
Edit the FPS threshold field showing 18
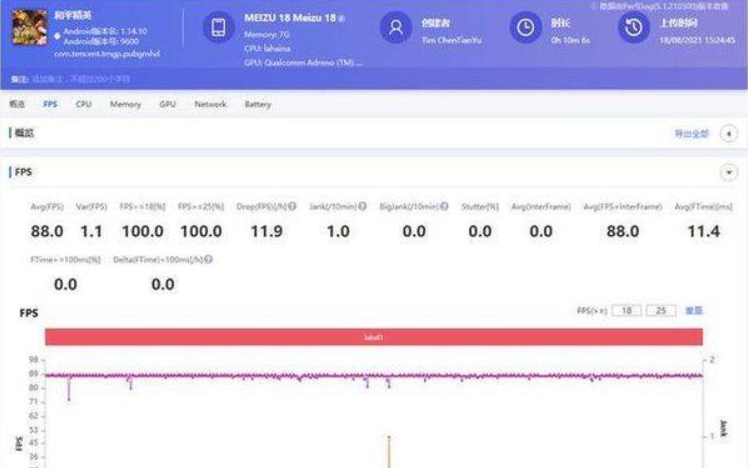pyautogui.click(x=626, y=311)
